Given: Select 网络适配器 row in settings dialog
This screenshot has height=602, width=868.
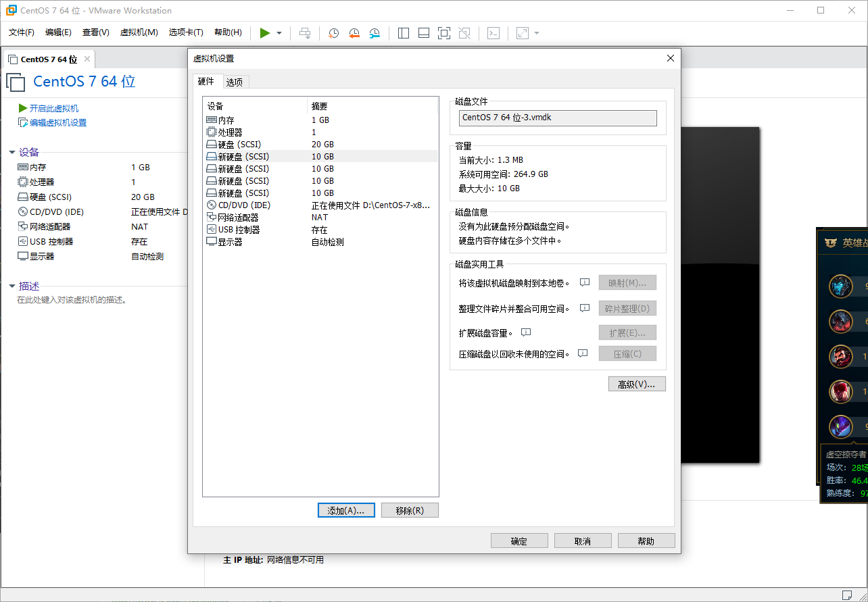Looking at the screenshot, I should coord(320,217).
